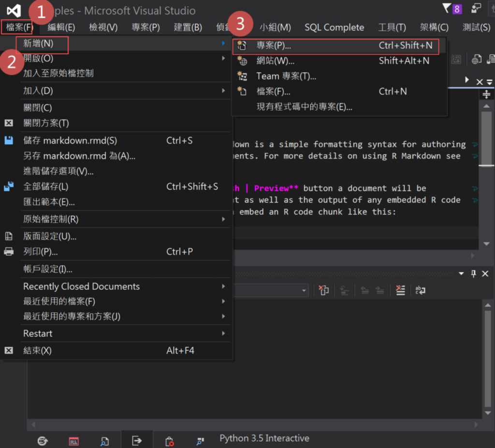Open the output window position dropdown arrow
This screenshot has height=448, width=495.
pos(461,274)
